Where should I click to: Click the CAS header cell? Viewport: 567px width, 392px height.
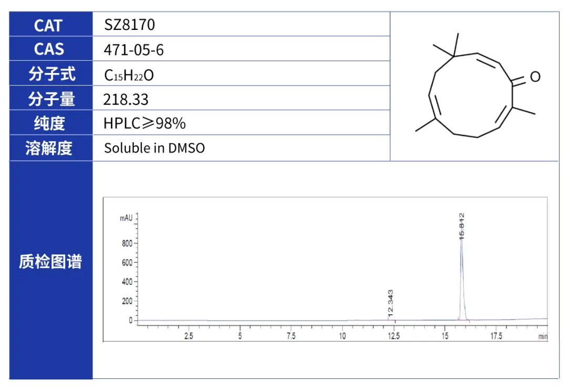pos(51,49)
